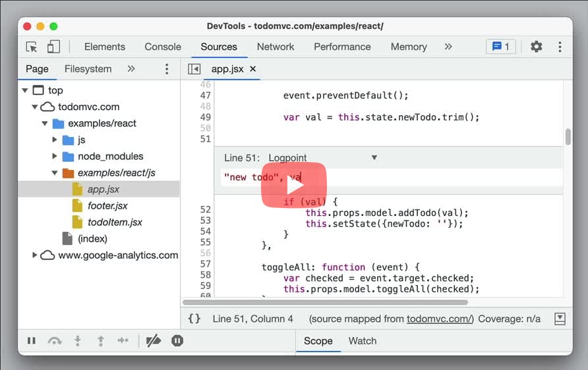
Task: Toggle pause on exceptions
Action: (x=177, y=340)
